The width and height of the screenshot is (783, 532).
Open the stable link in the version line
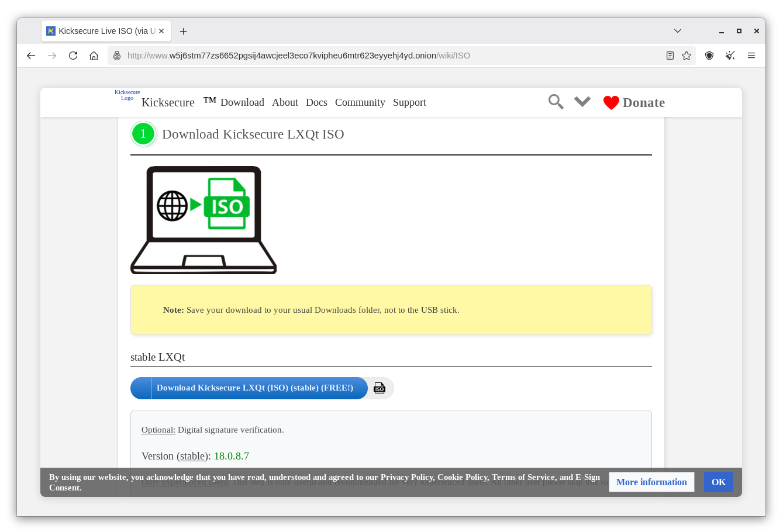click(192, 456)
